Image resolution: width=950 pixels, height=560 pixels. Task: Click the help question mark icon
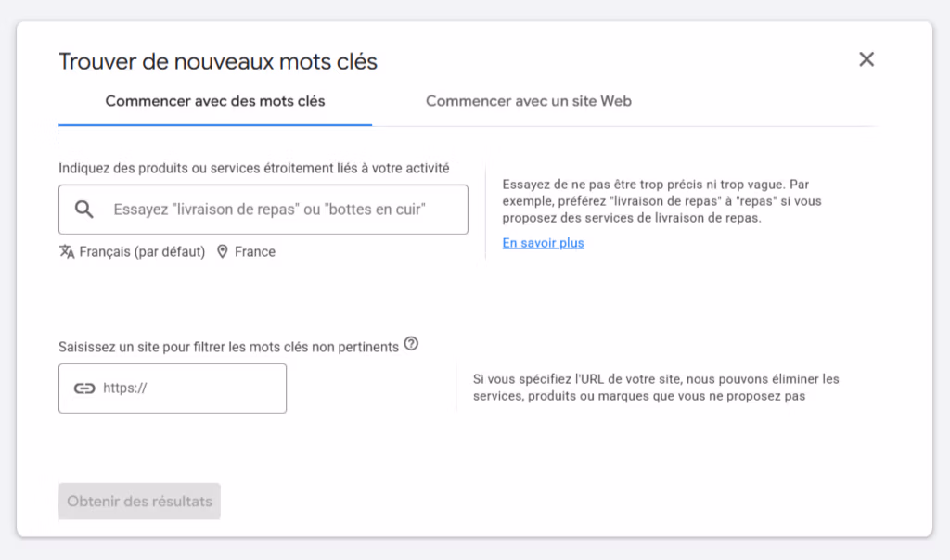click(x=411, y=344)
